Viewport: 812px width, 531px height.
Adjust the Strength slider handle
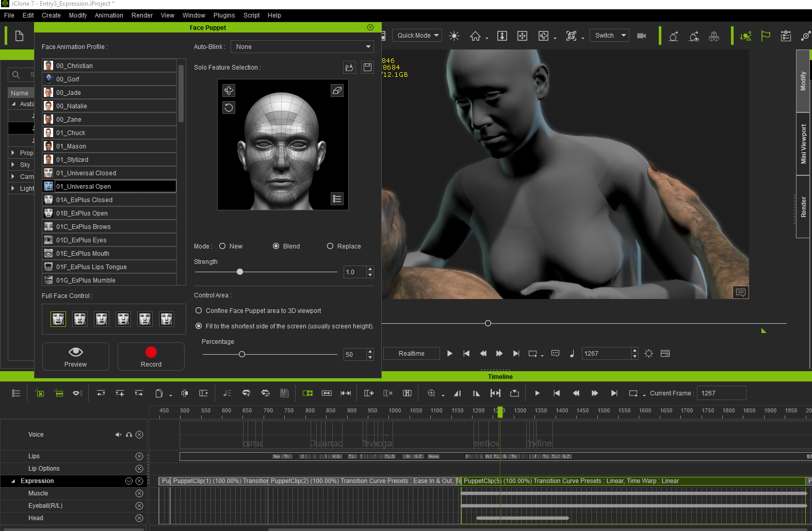[240, 272]
